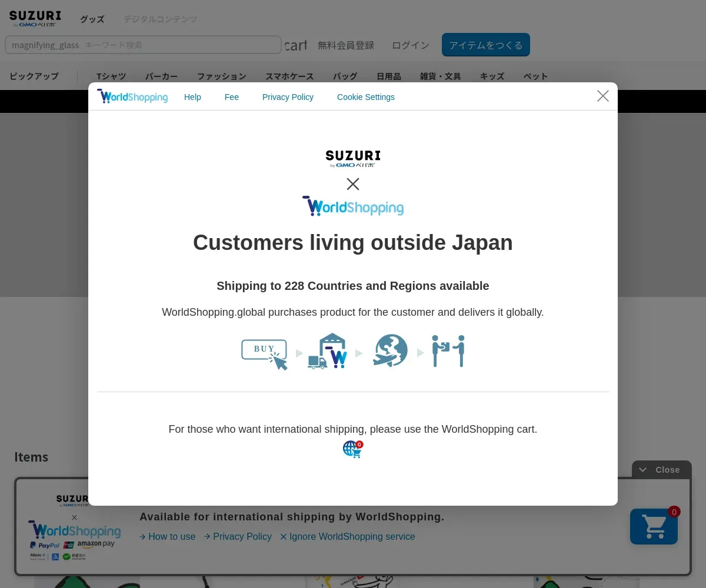Open the 日用品 category

pyautogui.click(x=389, y=76)
